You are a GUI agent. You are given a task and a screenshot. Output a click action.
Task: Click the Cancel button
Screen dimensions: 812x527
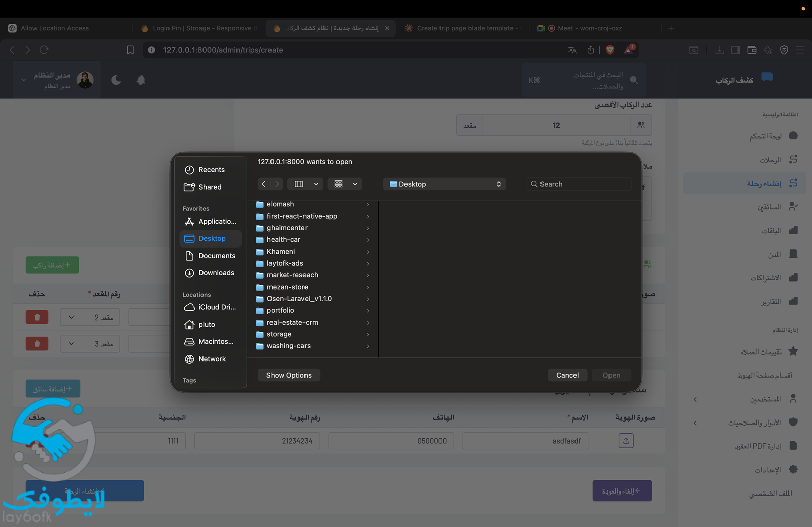[x=567, y=375]
